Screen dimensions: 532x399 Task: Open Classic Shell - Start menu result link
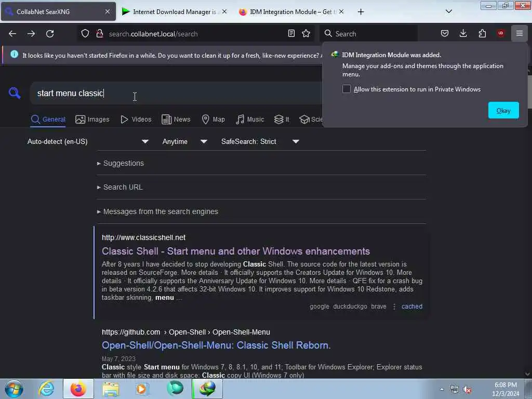(x=236, y=251)
